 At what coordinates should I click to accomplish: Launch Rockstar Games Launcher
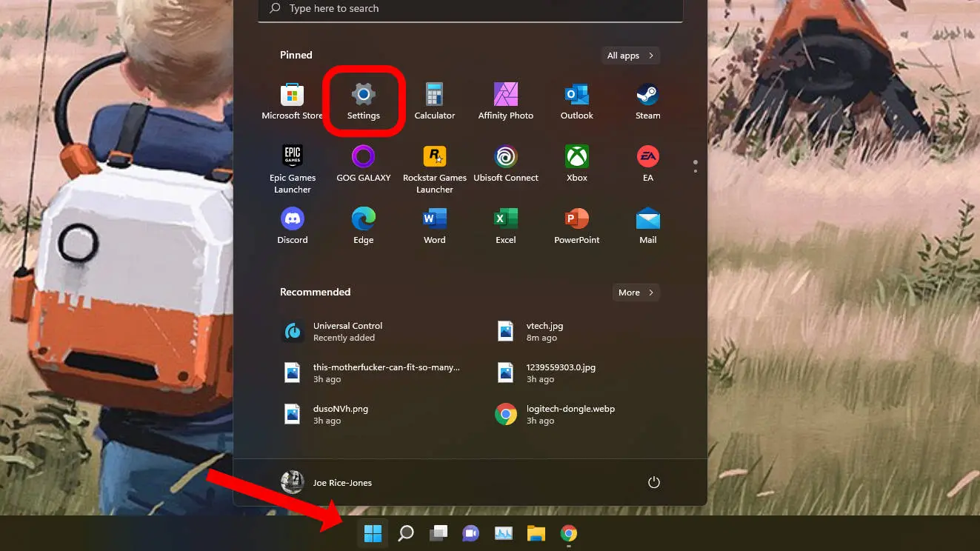434,170
